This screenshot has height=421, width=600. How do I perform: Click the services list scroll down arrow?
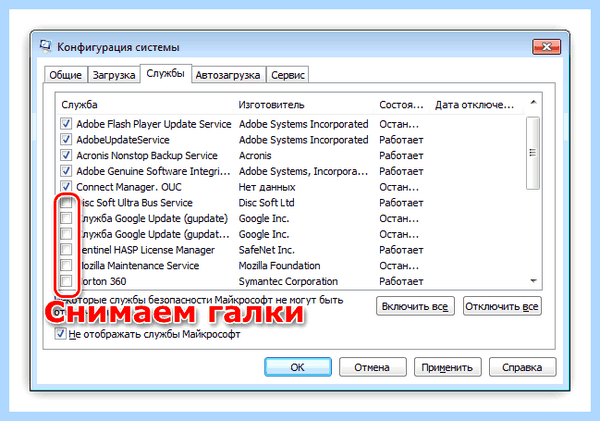533,281
